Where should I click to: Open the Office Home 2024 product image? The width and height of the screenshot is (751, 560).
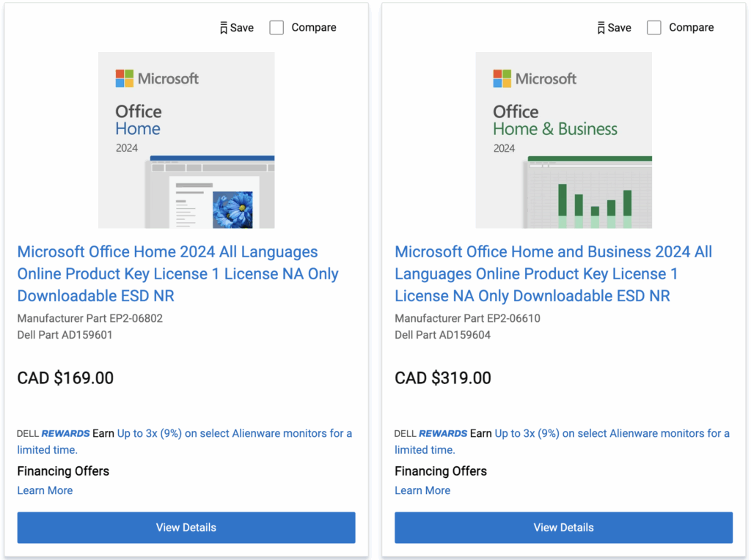click(186, 139)
